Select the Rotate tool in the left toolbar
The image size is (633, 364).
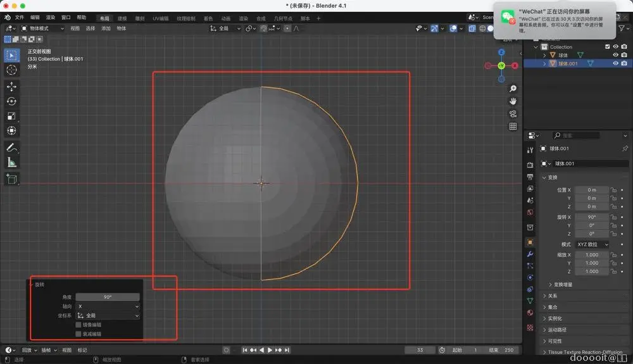[11, 101]
